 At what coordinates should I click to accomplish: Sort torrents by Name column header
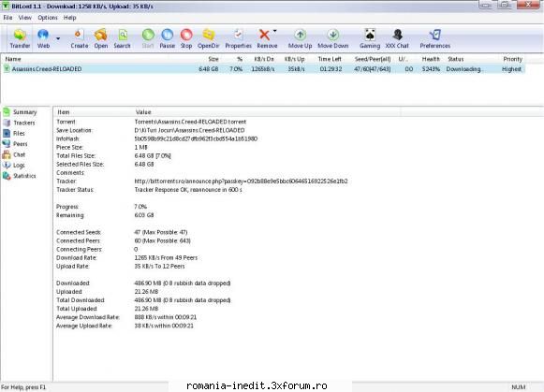(x=13, y=59)
